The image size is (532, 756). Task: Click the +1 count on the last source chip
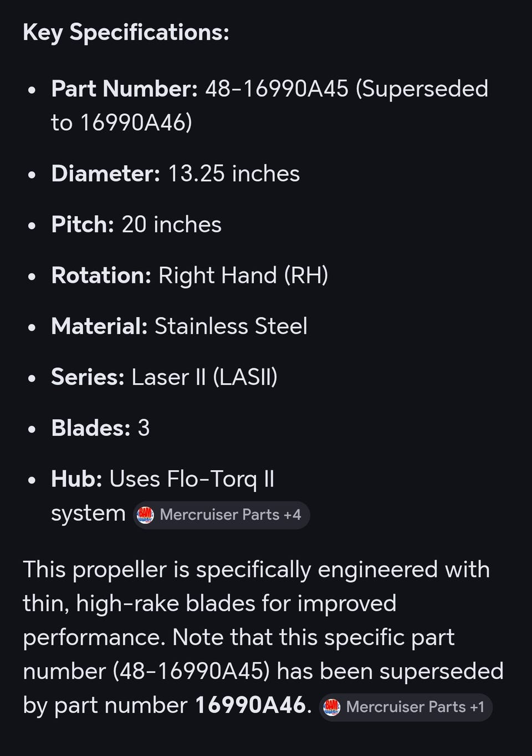point(477,707)
